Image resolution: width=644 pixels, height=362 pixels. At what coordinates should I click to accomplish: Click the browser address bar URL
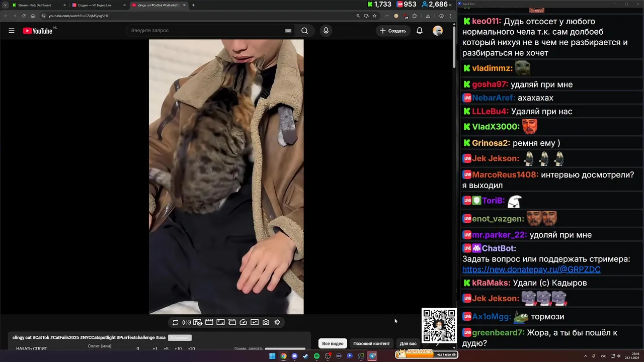[78, 16]
